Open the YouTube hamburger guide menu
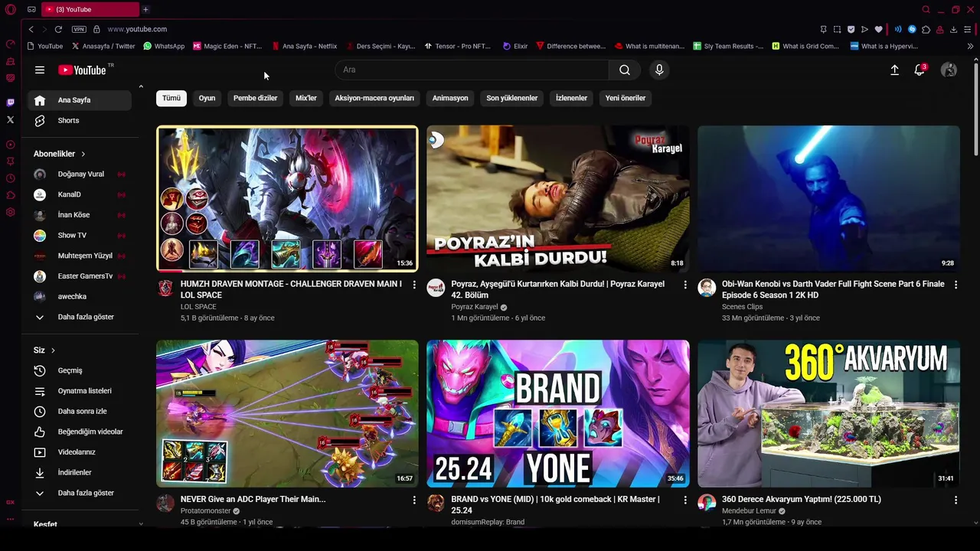Image resolution: width=980 pixels, height=551 pixels. [40, 70]
